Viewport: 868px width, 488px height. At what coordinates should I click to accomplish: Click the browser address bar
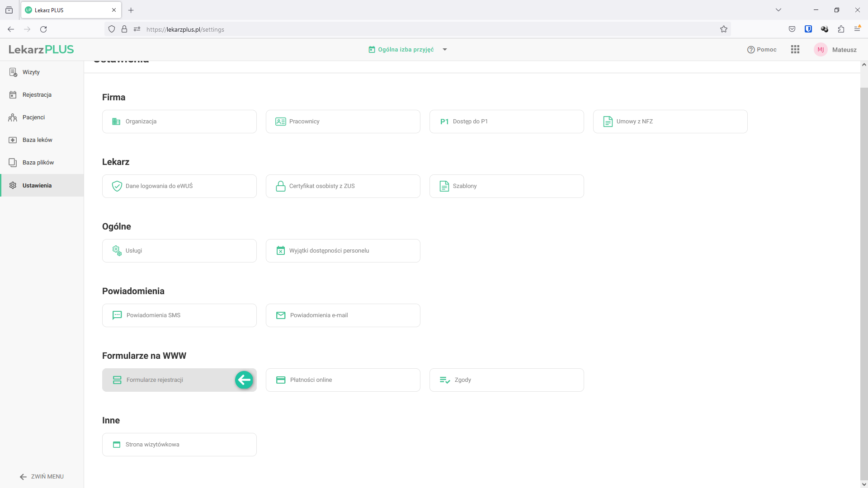click(x=407, y=29)
